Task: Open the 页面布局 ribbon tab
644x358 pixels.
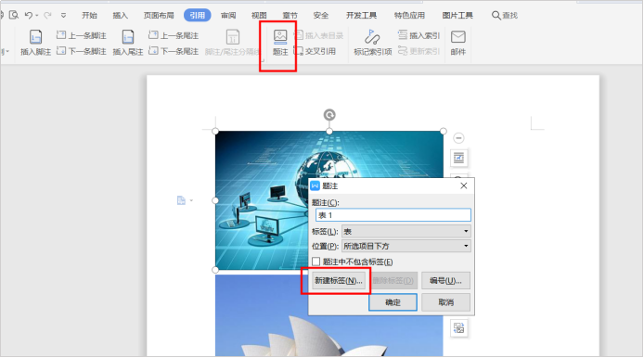Action: click(159, 16)
